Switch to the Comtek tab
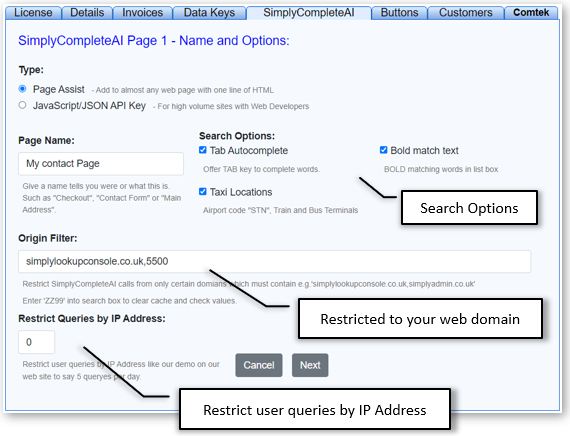The width and height of the screenshot is (570, 436). click(531, 13)
